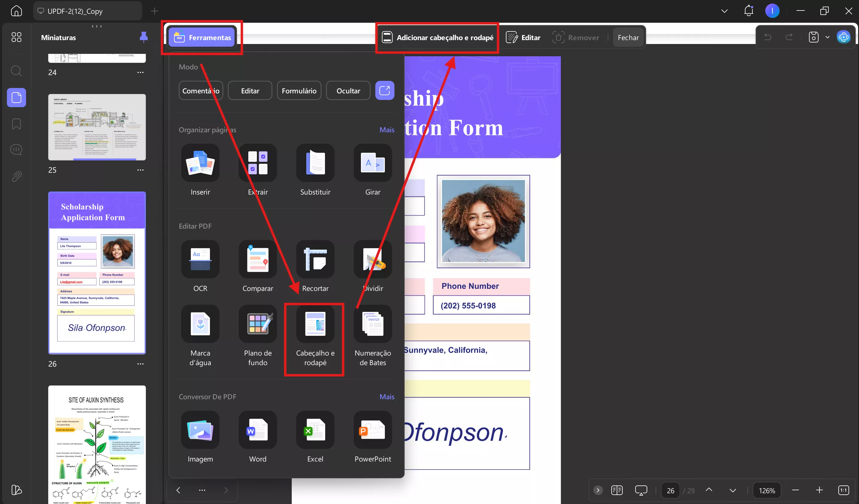Open the OCR tool
859x504 pixels.
pyautogui.click(x=200, y=259)
